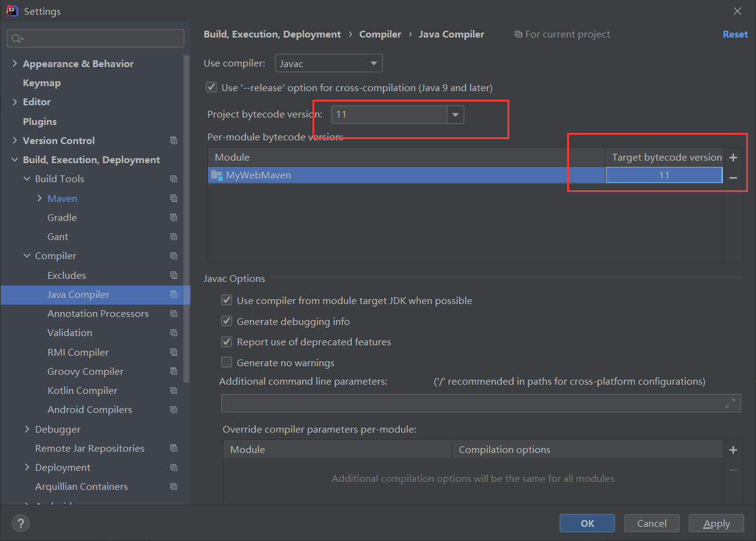Screen dimensions: 756x541
Task: Click Build, Execution, Deployment breadcrumb
Action: pos(273,34)
